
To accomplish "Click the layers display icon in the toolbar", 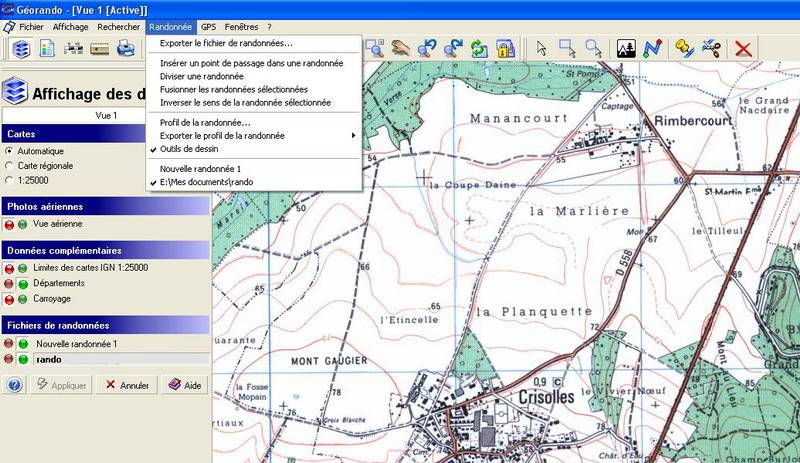I will pos(21,48).
